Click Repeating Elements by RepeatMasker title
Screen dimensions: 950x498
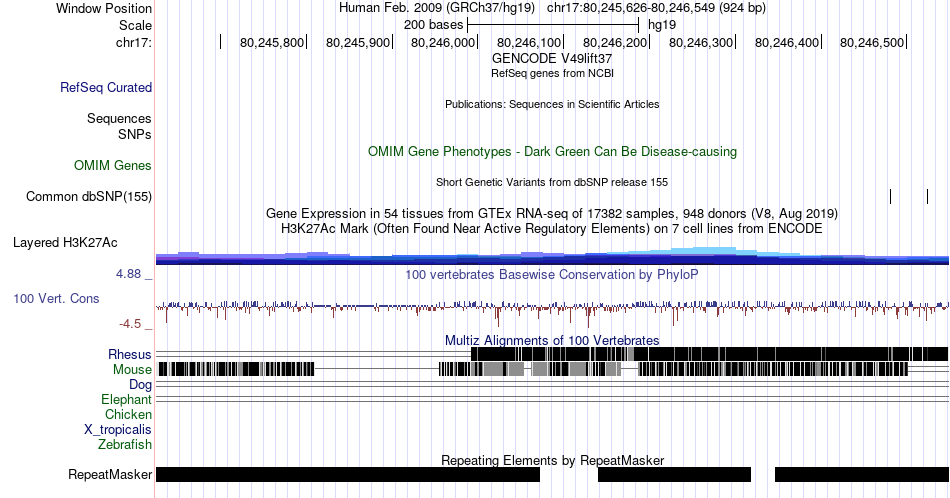pos(552,460)
